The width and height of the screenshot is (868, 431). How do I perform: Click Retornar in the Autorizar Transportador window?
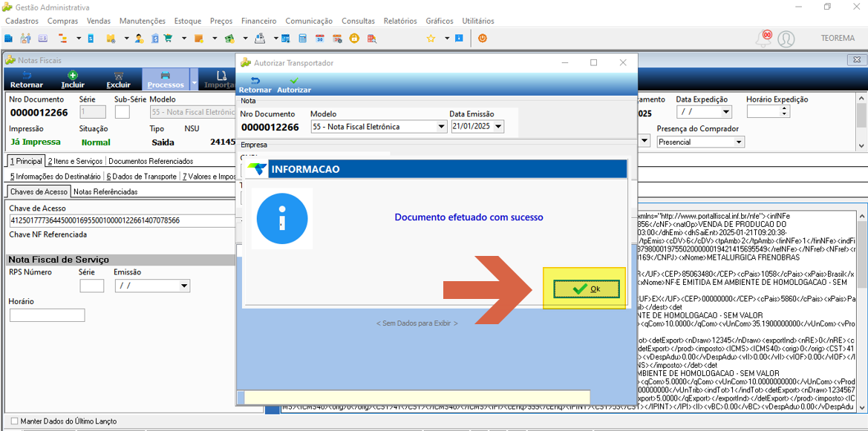click(255, 85)
